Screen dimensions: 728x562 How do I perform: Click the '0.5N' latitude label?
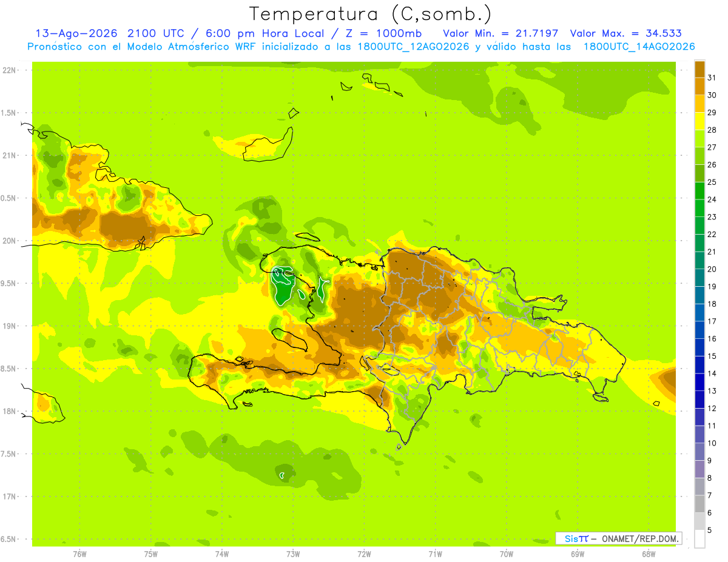pos(9,198)
